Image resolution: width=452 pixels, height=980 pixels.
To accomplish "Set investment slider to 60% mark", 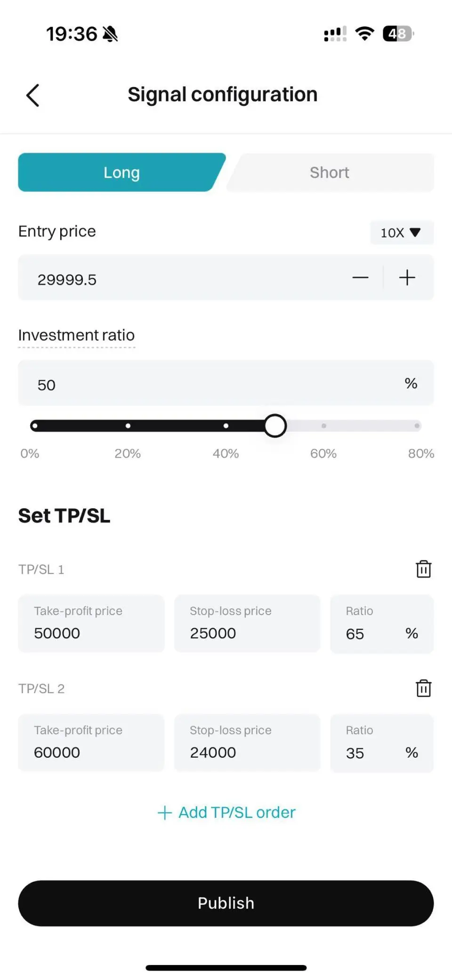I will coord(323,426).
